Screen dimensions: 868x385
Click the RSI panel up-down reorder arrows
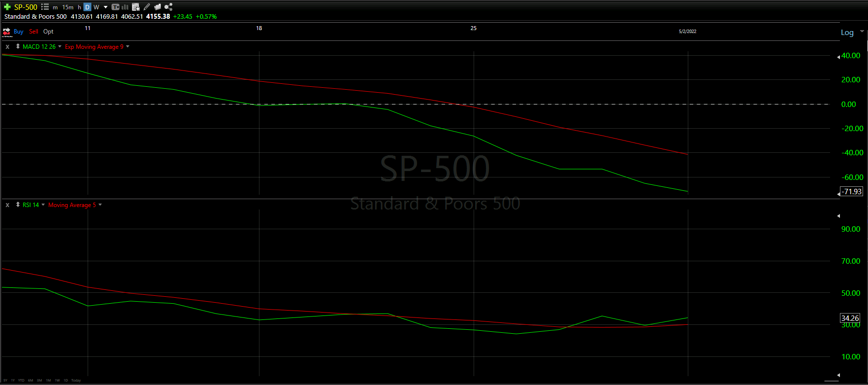click(18, 205)
